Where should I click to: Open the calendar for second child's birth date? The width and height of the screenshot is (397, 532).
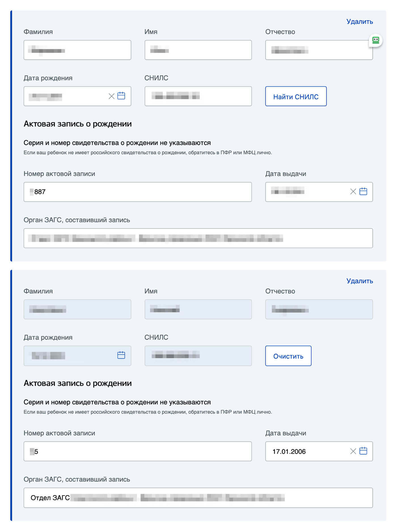(121, 355)
